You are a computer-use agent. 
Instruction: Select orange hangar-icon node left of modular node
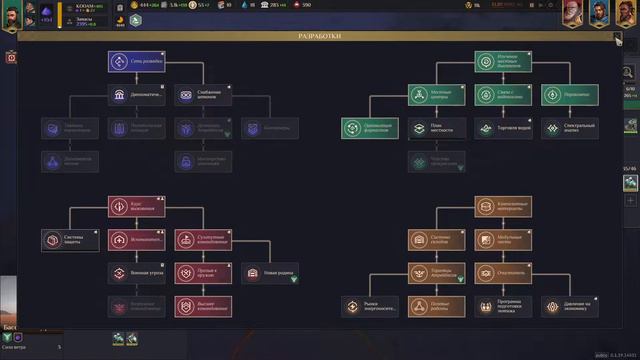(x=436, y=240)
